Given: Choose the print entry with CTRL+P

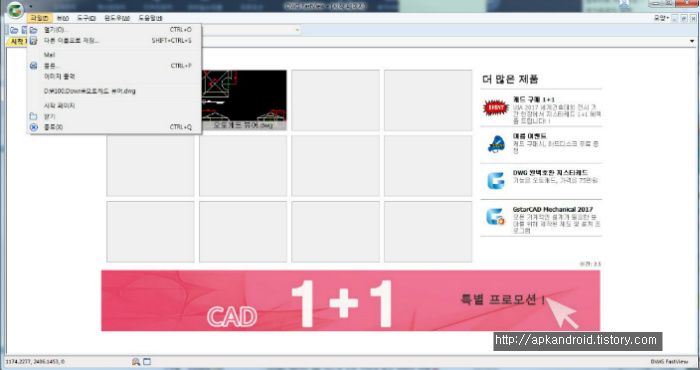Looking at the screenshot, I should 114,66.
